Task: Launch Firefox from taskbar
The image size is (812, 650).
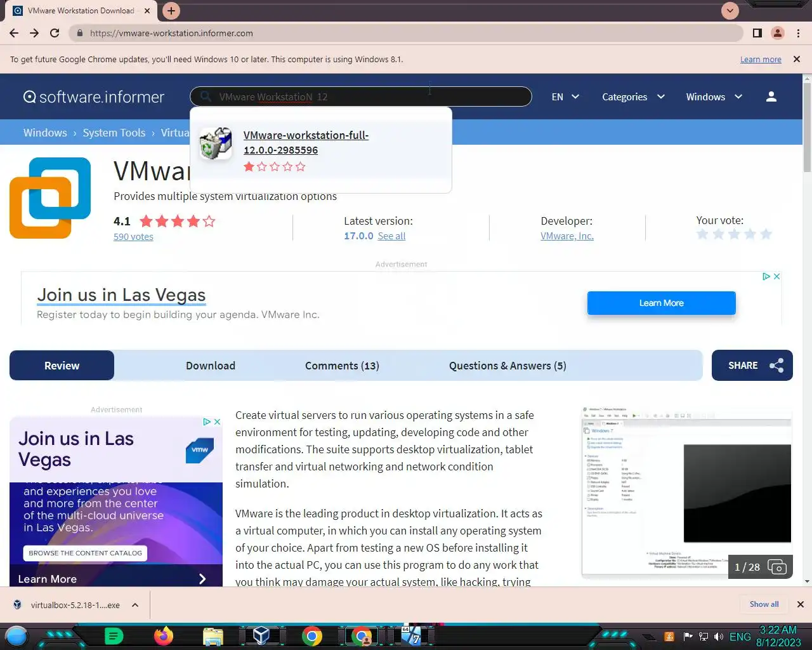Action: click(x=164, y=635)
